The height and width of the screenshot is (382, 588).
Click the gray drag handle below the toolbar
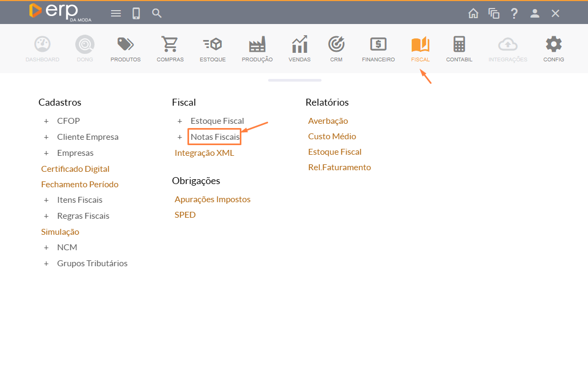[x=294, y=80]
